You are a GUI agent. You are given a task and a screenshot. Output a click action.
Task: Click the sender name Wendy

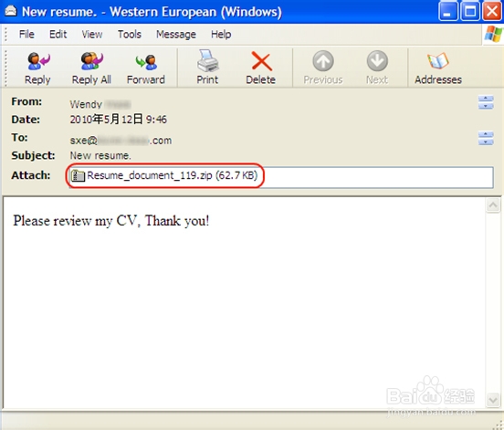[x=86, y=104]
